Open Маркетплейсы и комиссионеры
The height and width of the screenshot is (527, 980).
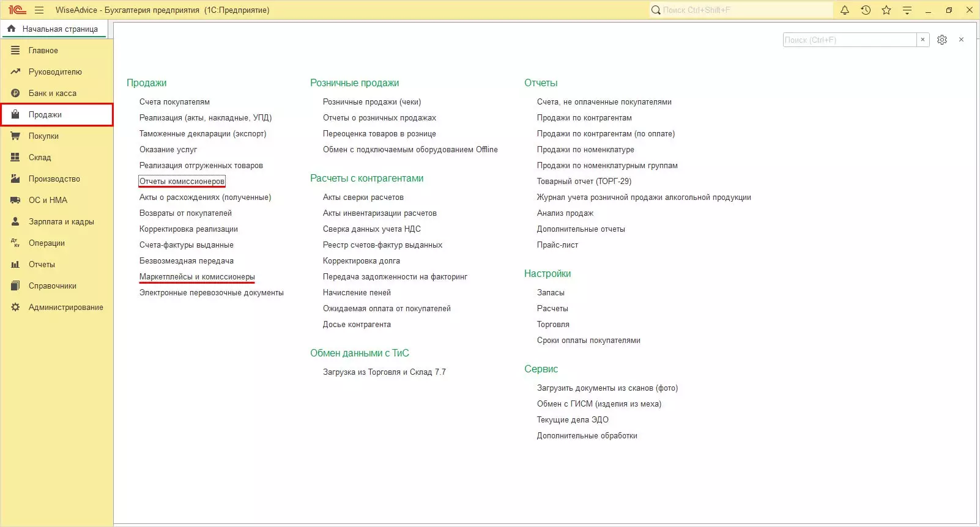point(197,276)
